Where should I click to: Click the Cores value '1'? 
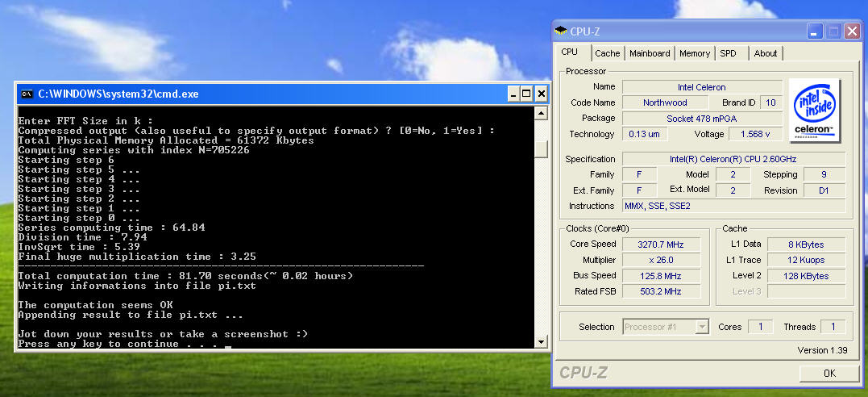pos(760,327)
